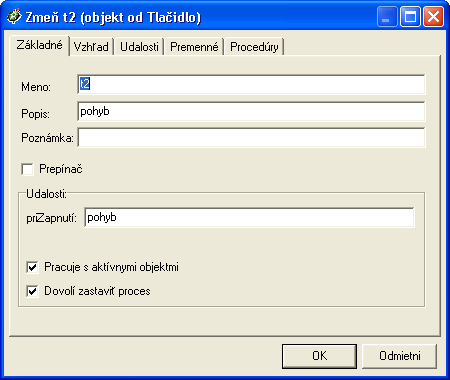The image size is (450, 380).
Task: Open the Udalosti tab
Action: pyautogui.click(x=139, y=47)
